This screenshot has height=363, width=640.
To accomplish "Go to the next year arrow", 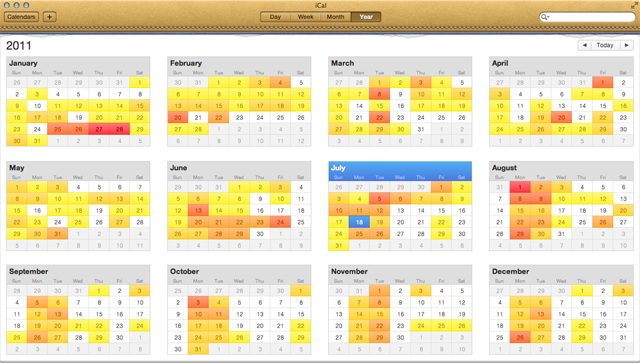I will coord(626,45).
